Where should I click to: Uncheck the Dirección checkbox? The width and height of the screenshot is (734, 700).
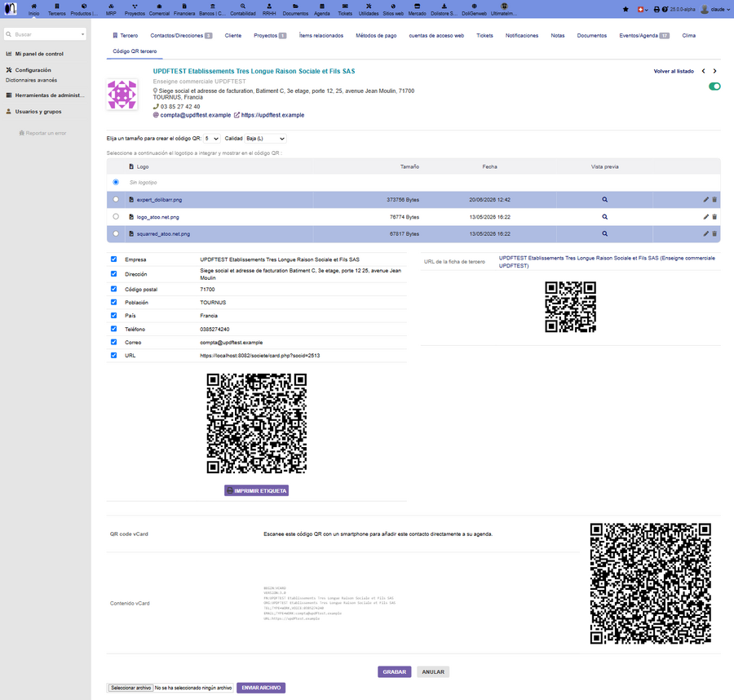click(x=113, y=274)
